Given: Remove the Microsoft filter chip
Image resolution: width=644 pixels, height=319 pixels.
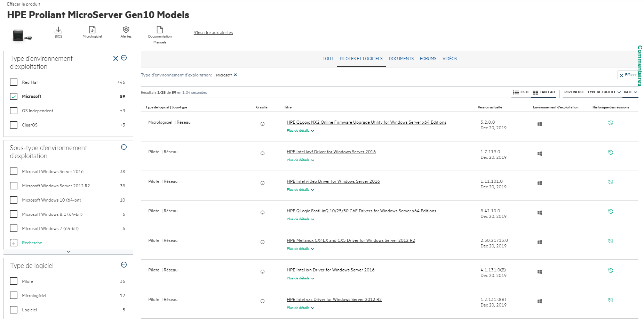Looking at the screenshot, I should coord(235,75).
